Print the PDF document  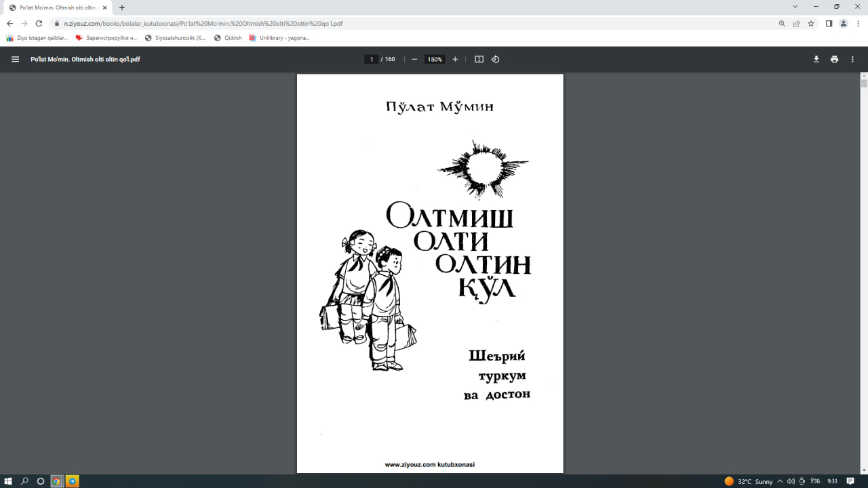tap(834, 60)
